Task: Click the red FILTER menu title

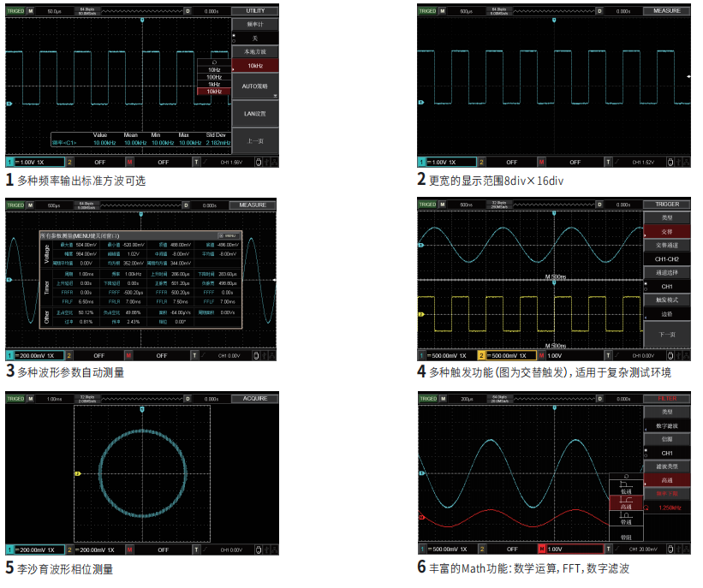Action: pyautogui.click(x=667, y=399)
